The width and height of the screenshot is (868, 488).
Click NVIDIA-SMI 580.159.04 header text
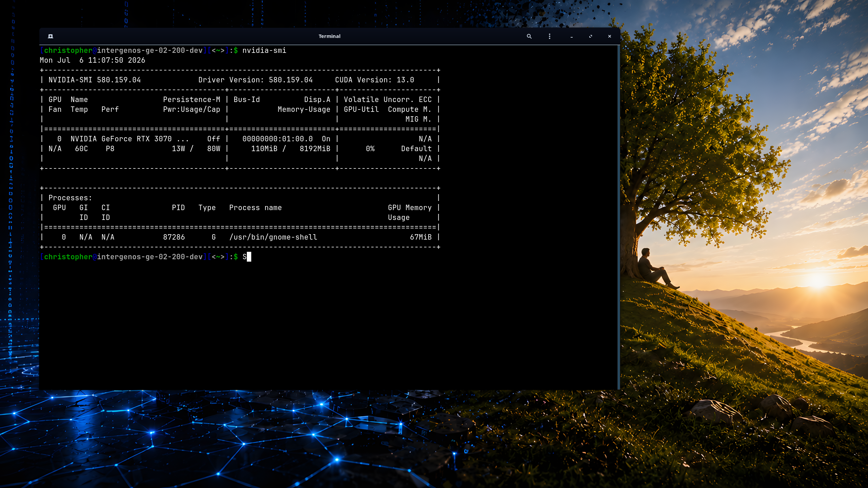point(95,80)
